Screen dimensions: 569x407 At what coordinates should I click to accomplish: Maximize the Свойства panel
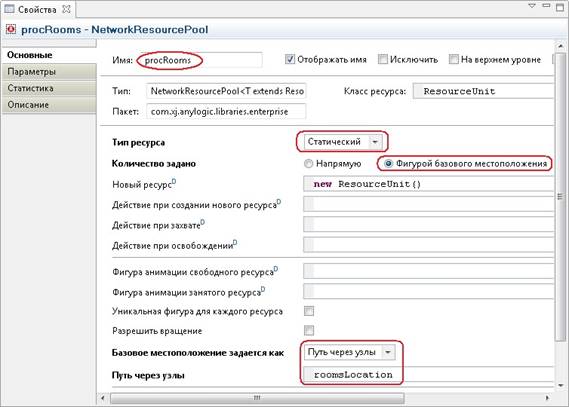[560, 7]
